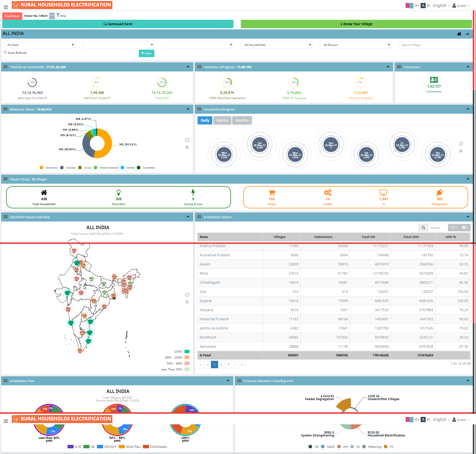Toggle the Started legend item
476x454 pixels.
127,168
